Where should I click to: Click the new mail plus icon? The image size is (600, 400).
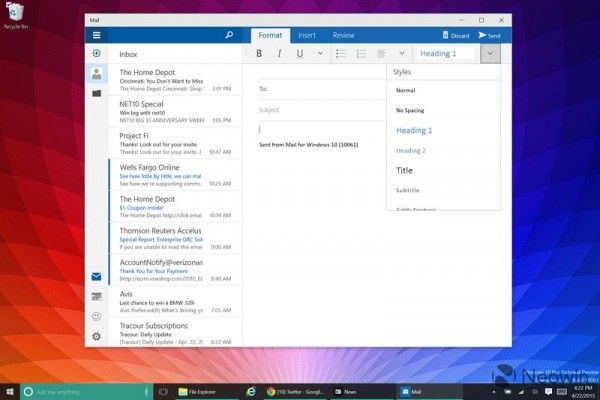click(96, 53)
